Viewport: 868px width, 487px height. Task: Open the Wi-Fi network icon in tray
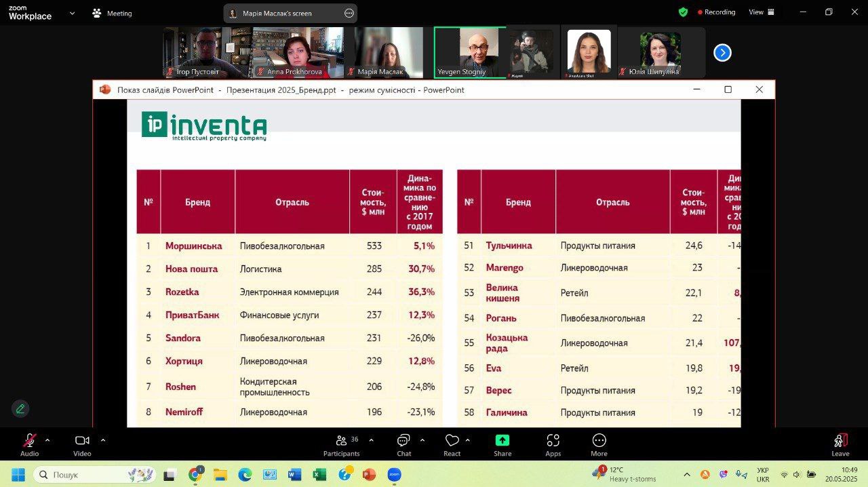784,474
